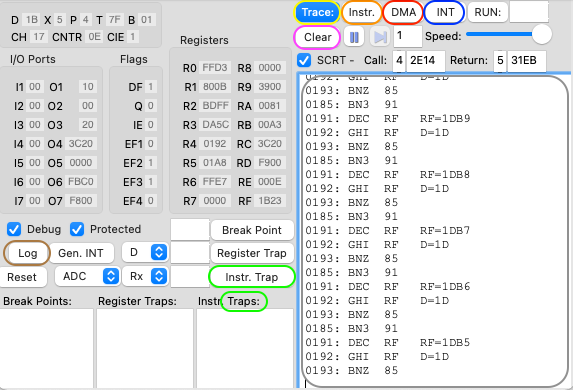Click the O1 port value 10
573x390 pixels.
click(88, 87)
